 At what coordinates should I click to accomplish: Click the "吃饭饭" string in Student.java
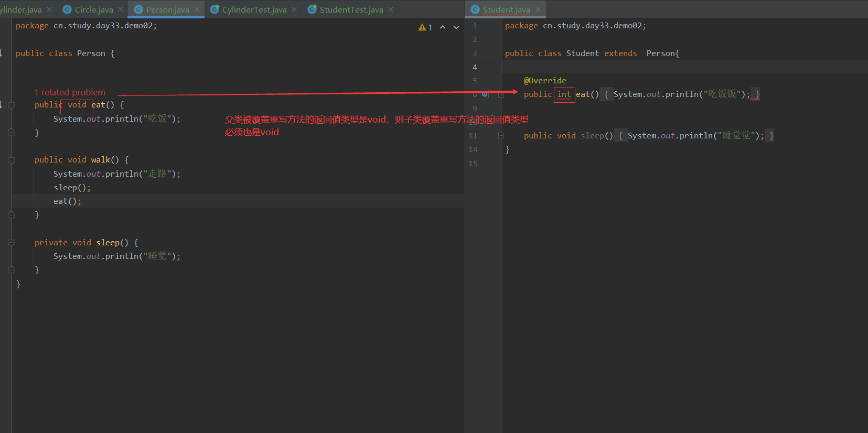722,94
